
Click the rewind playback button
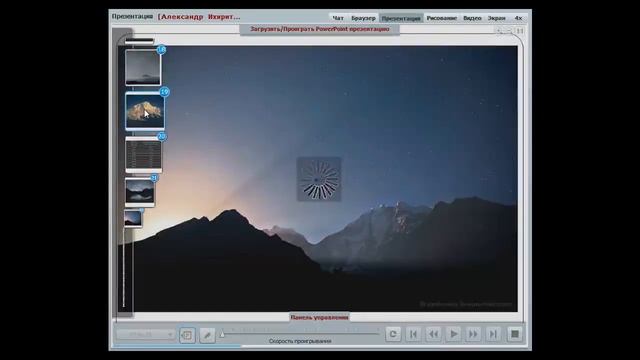point(433,334)
